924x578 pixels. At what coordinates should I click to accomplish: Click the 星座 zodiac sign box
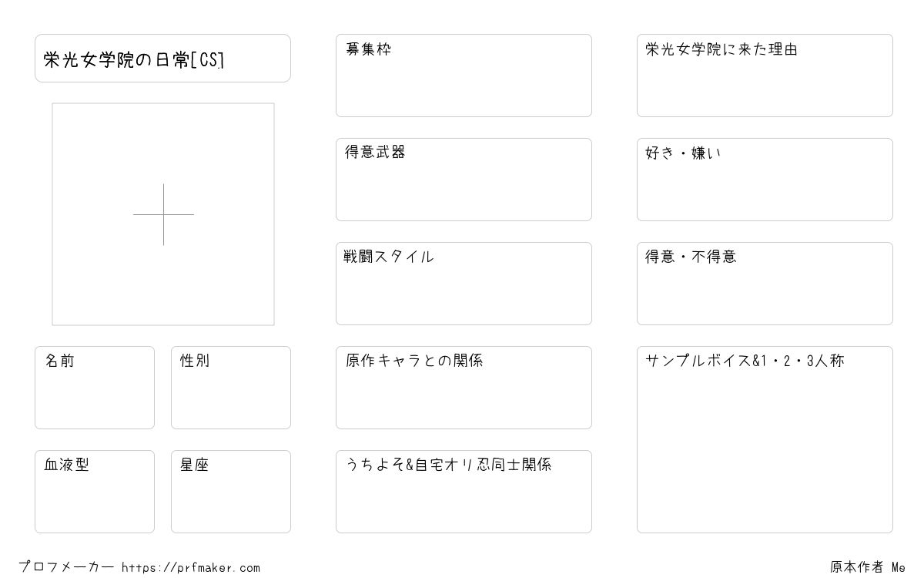pos(231,492)
